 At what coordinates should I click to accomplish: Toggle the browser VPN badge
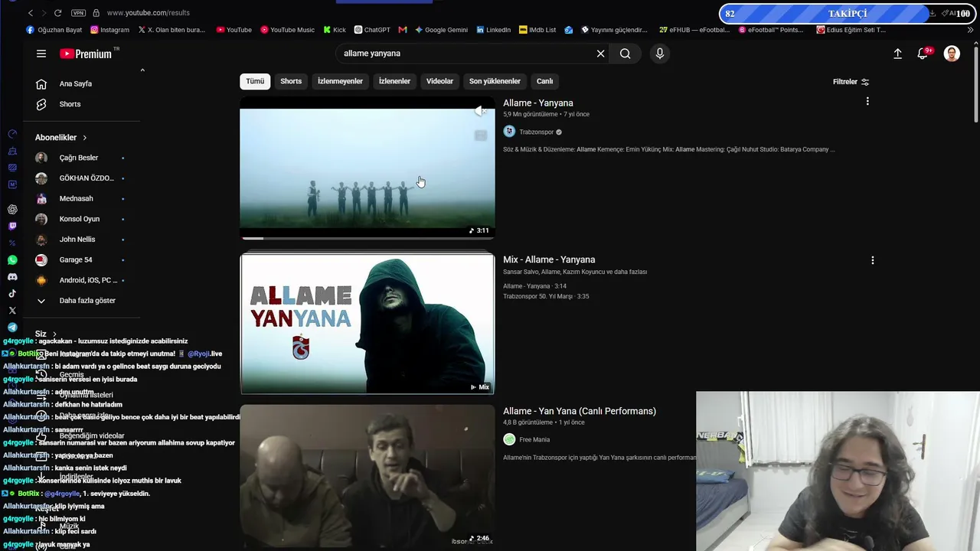coord(78,13)
